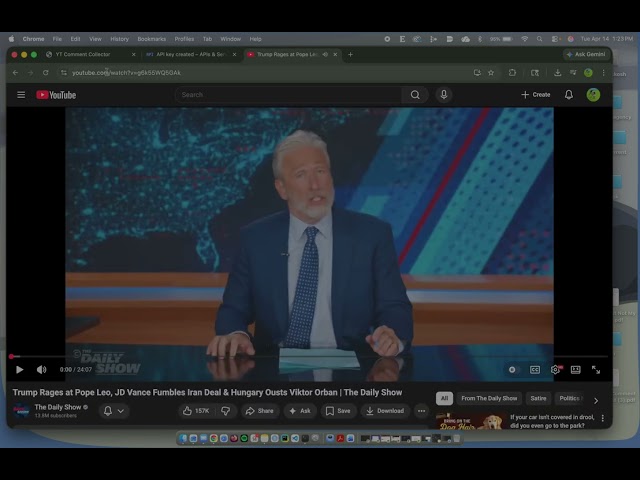The width and height of the screenshot is (640, 480).
Task: Select the From The Daily Show chip
Action: click(489, 398)
